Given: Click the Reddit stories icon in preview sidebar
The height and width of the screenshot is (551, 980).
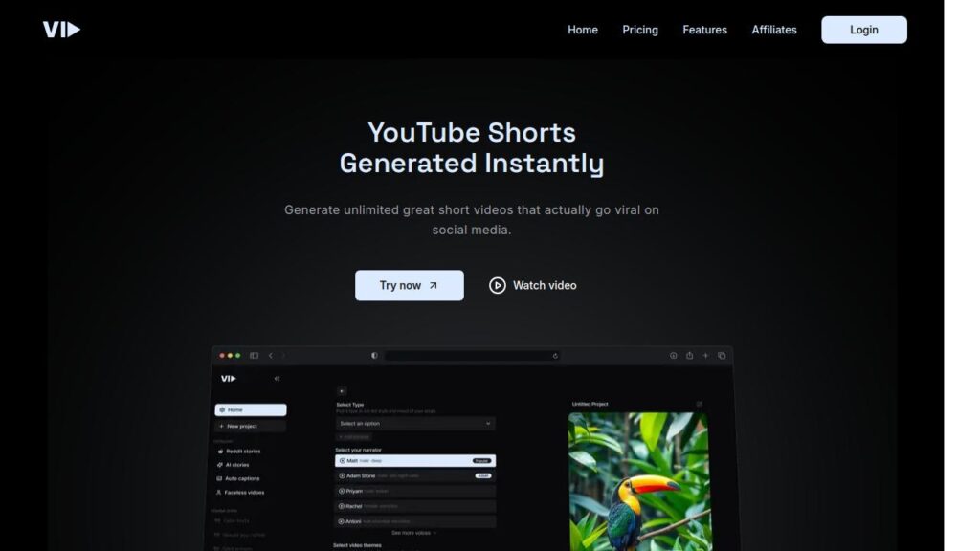Looking at the screenshot, I should click(219, 451).
